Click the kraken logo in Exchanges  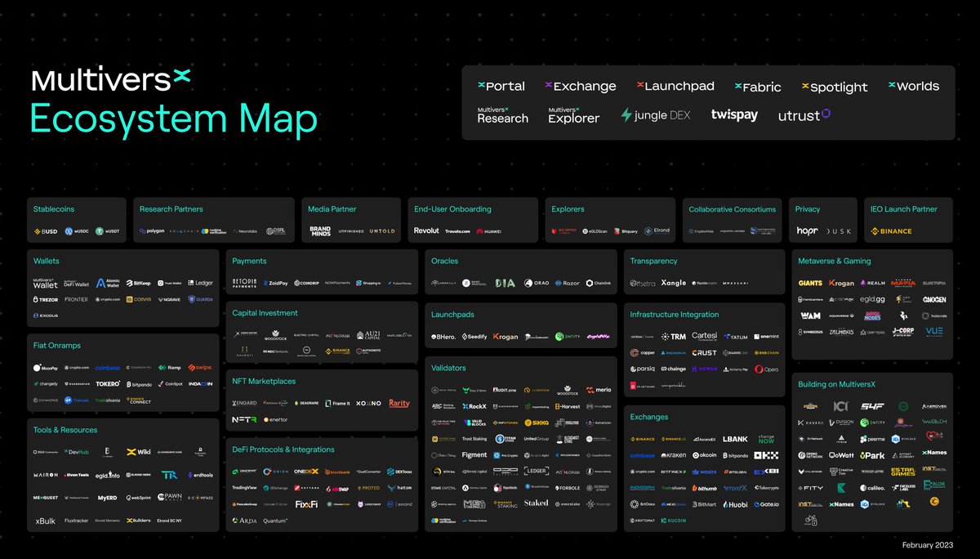tap(674, 455)
